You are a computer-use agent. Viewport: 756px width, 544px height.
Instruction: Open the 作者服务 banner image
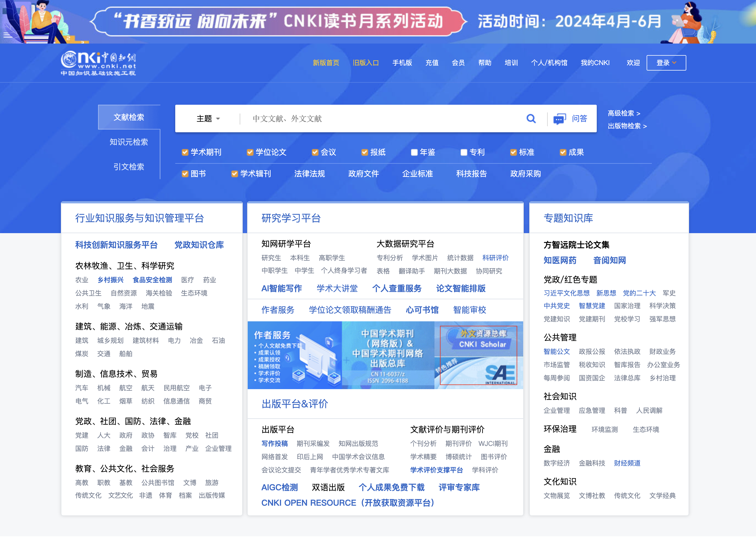295,355
